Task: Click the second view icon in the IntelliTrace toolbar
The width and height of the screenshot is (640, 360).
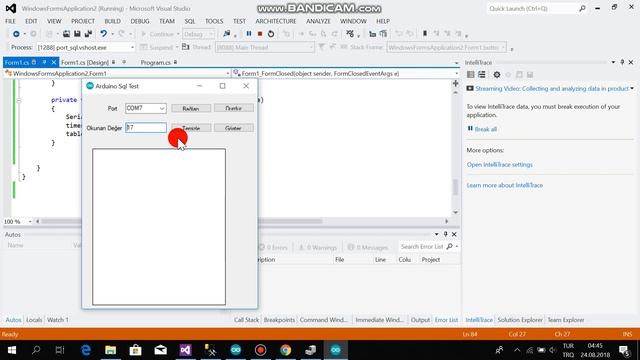Action: pyautogui.click(x=482, y=75)
